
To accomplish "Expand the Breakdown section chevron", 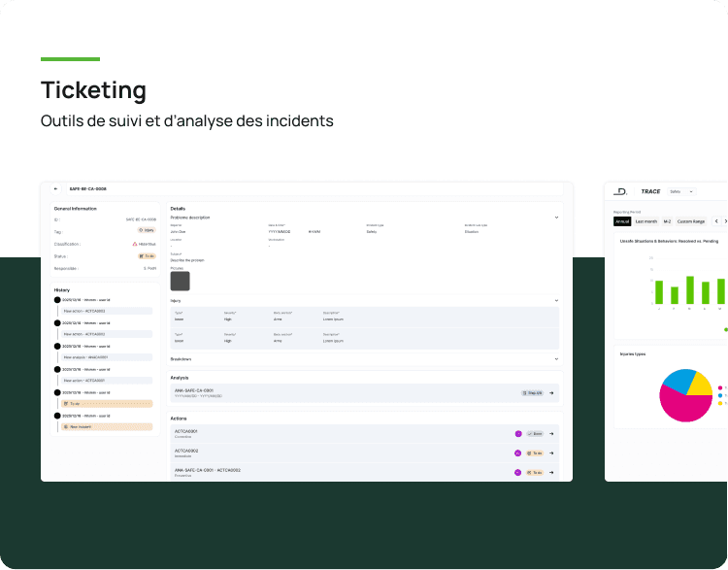I will [556, 359].
